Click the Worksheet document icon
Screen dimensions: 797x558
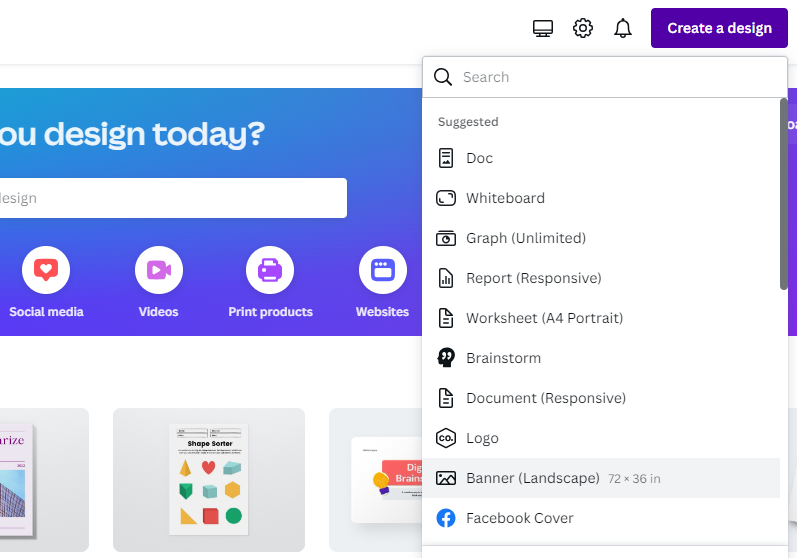tap(446, 318)
